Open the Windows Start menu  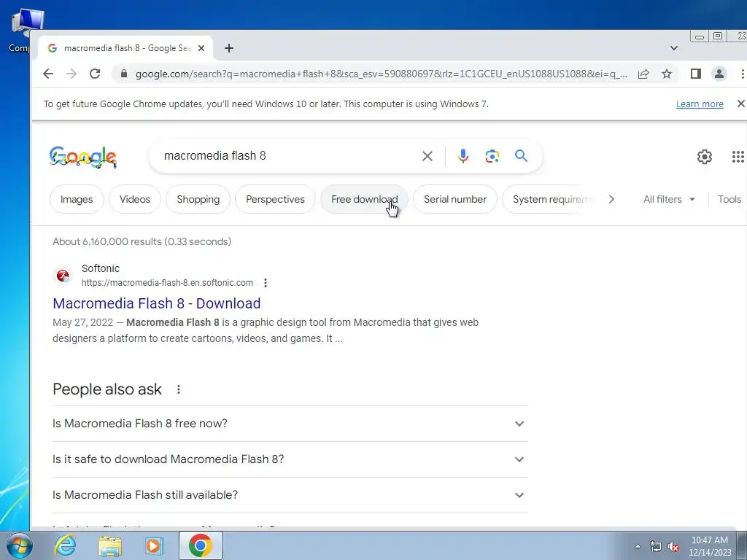point(20,545)
